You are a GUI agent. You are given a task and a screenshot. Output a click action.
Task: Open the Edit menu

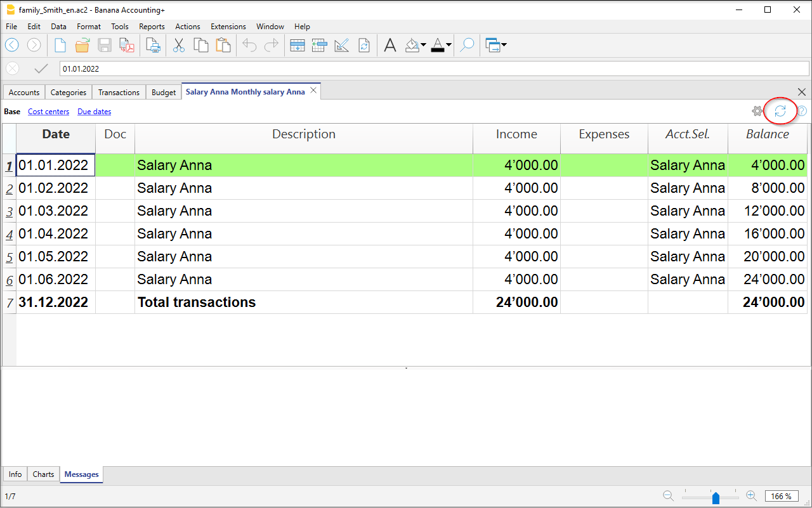point(34,27)
